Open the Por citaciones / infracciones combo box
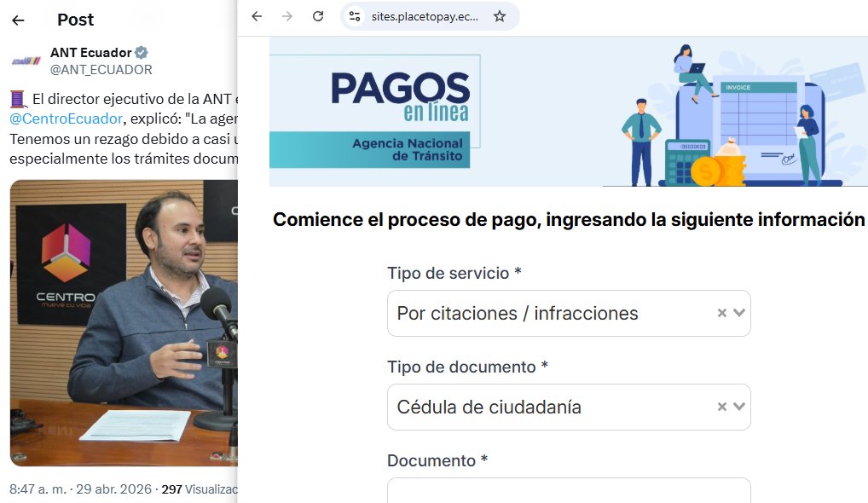Image resolution: width=868 pixels, height=503 pixels. 569,313
